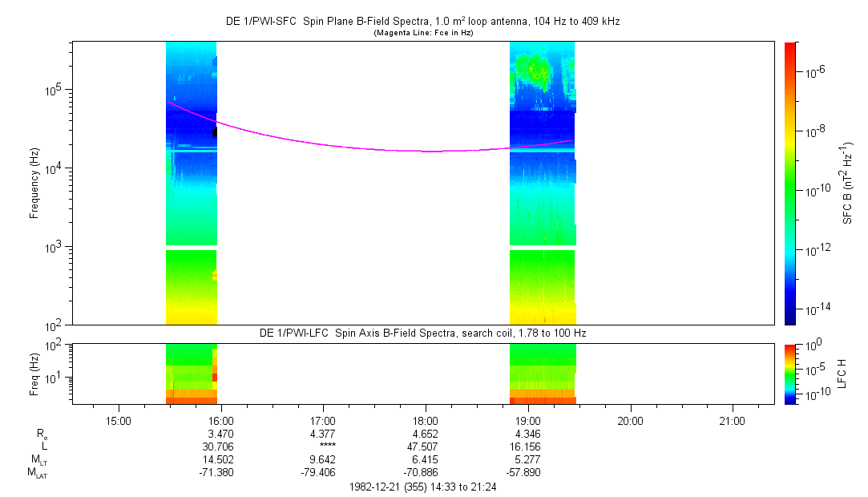Select the 15:00 time axis tick label

click(118, 420)
